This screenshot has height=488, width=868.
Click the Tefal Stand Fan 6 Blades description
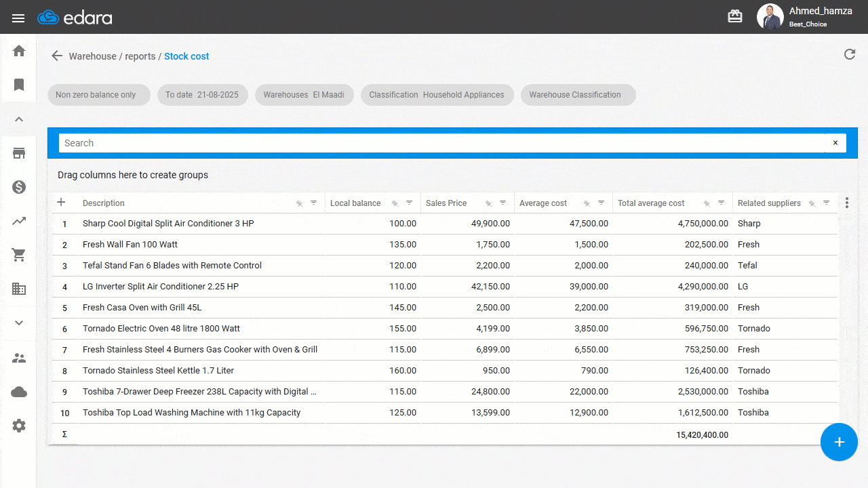click(172, 266)
